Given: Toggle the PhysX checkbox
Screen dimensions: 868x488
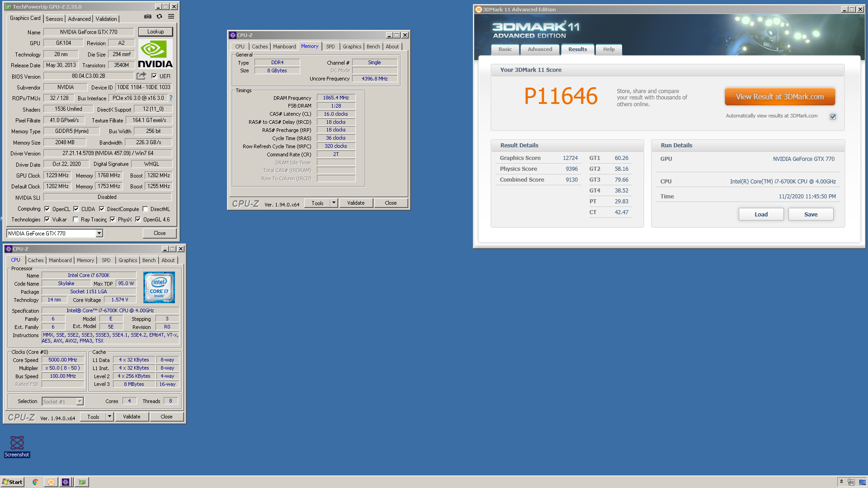Looking at the screenshot, I should 113,219.
